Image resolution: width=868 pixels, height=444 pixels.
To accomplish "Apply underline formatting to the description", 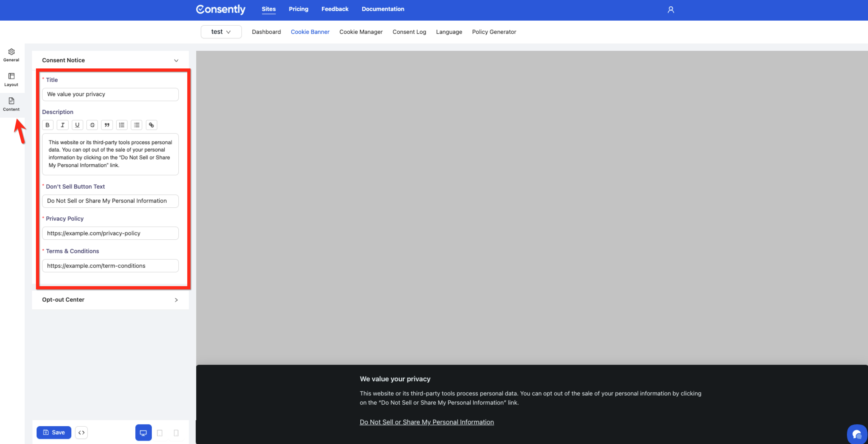I will 77,125.
